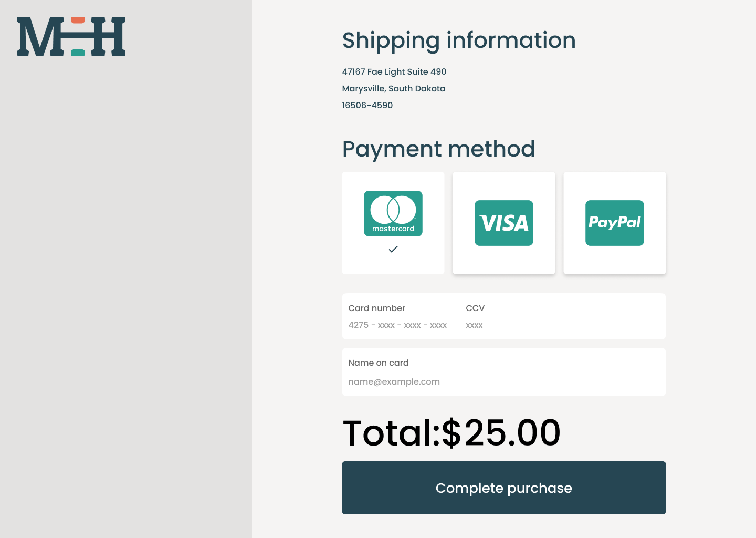Select the Mastercard payment icon
Viewport: 756px width, 538px height.
[393, 213]
